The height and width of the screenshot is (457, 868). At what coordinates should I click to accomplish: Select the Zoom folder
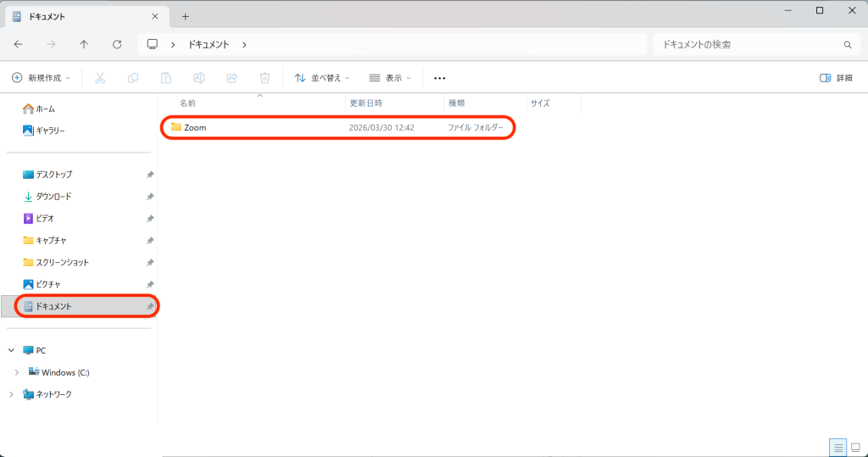(x=195, y=128)
